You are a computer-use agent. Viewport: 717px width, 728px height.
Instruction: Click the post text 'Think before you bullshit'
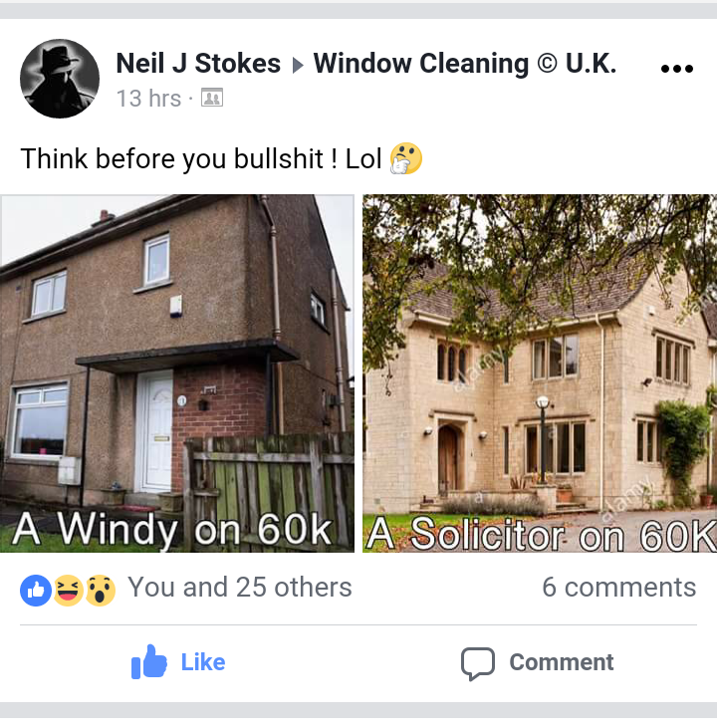[x=171, y=158]
